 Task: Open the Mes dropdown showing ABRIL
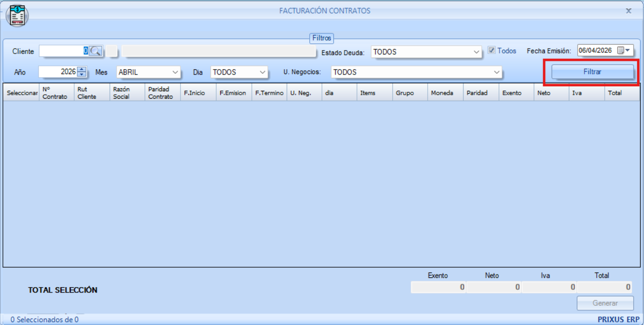pos(176,72)
